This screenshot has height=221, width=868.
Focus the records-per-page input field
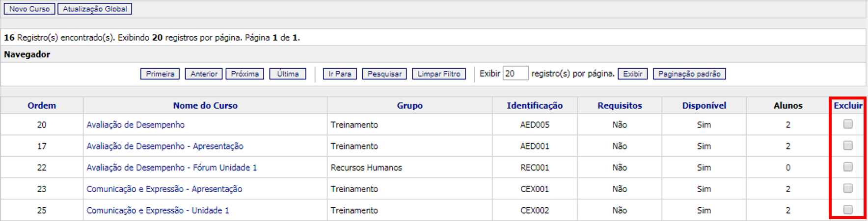[515, 74]
